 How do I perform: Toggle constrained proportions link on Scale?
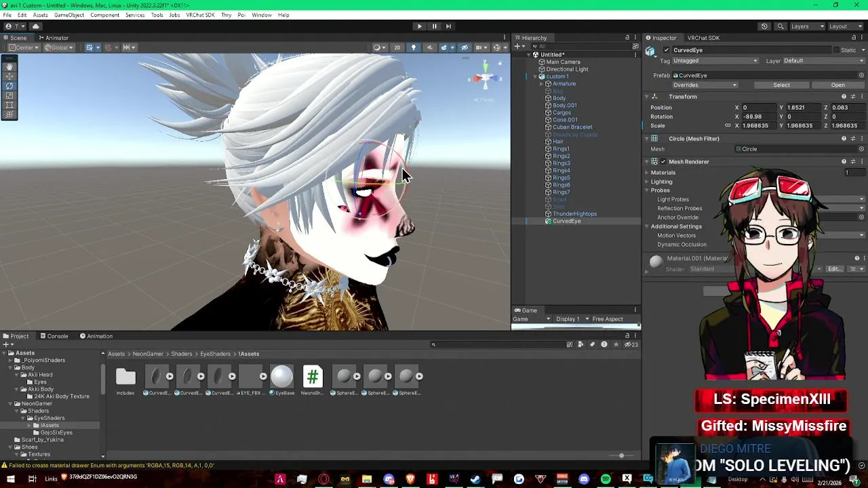728,125
